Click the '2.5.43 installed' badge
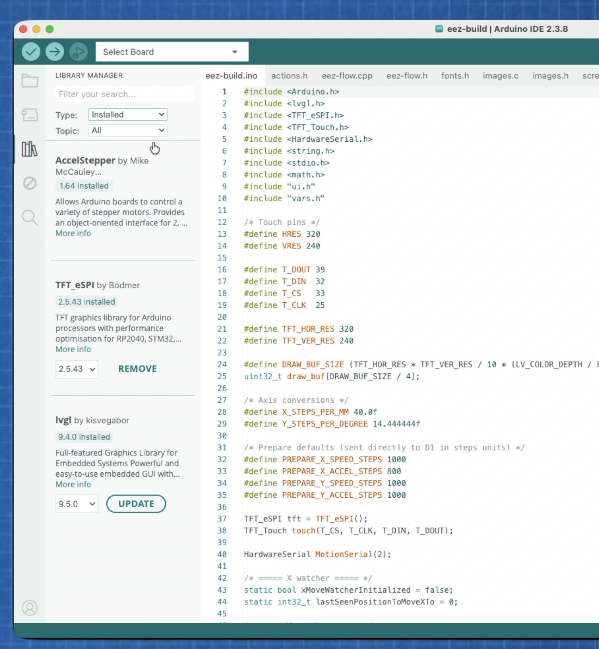Screen dimensions: 599x649 pos(87,302)
